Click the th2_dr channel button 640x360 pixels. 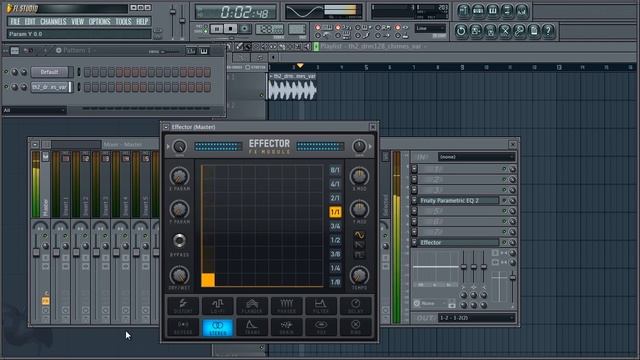point(50,87)
